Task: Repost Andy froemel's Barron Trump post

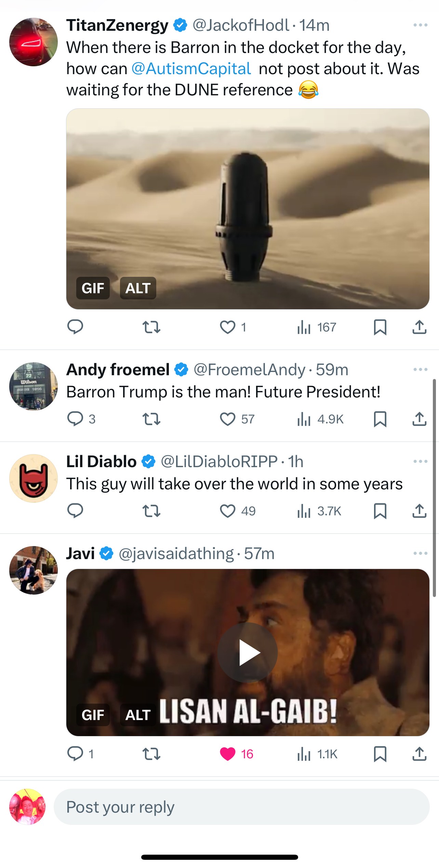Action: [x=151, y=419]
